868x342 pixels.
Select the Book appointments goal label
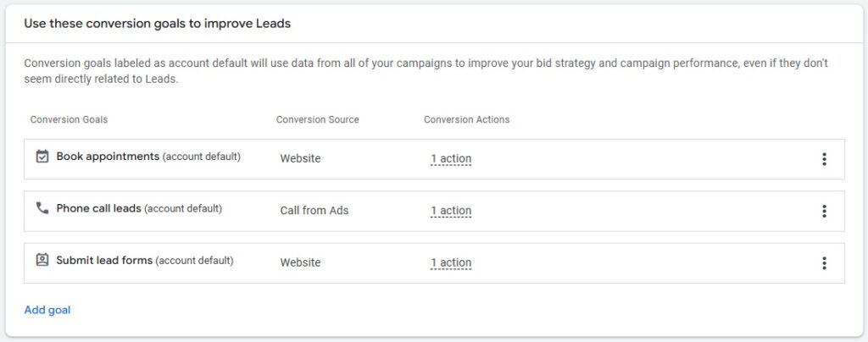108,157
